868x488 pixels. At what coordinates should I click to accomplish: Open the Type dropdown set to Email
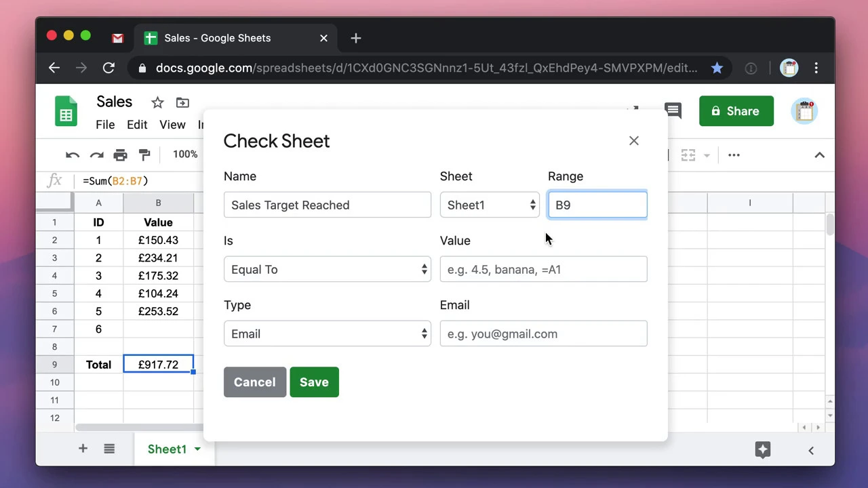pyautogui.click(x=327, y=333)
